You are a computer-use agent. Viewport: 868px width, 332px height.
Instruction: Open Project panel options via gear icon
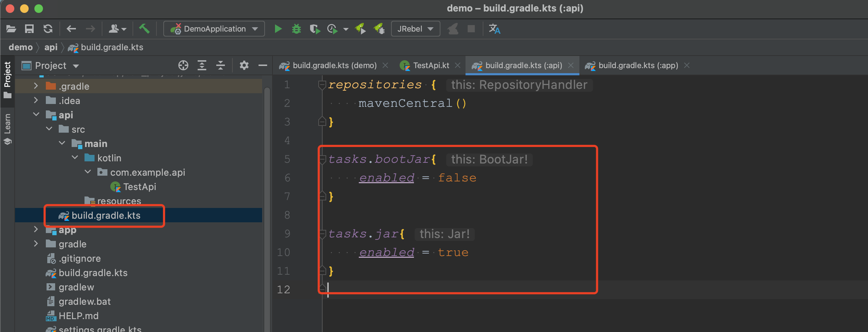point(244,65)
